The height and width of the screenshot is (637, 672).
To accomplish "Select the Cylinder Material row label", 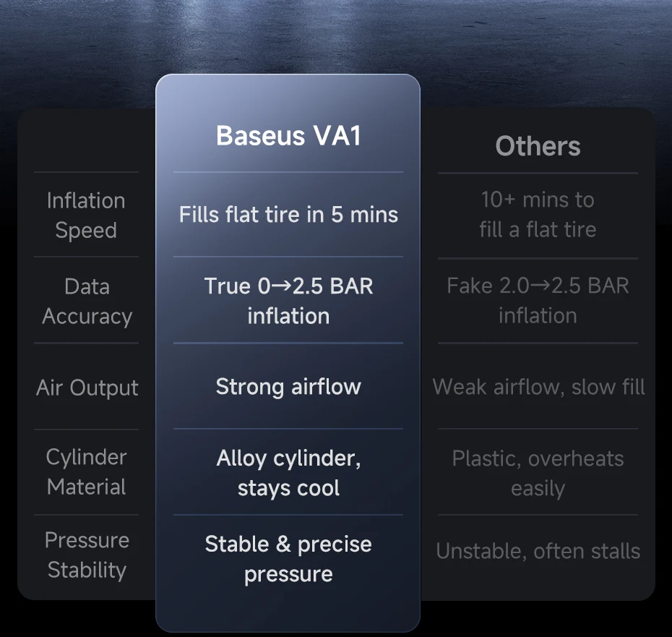I will point(87,471).
